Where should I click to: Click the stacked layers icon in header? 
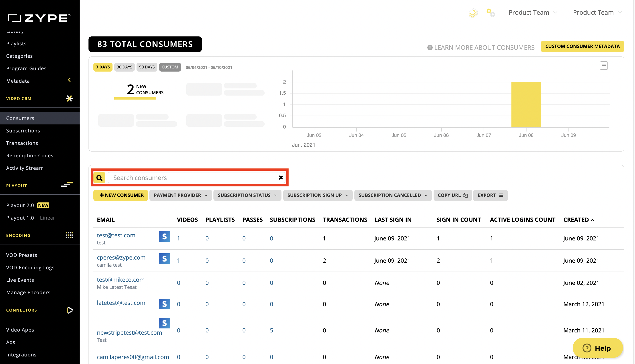pos(473,13)
